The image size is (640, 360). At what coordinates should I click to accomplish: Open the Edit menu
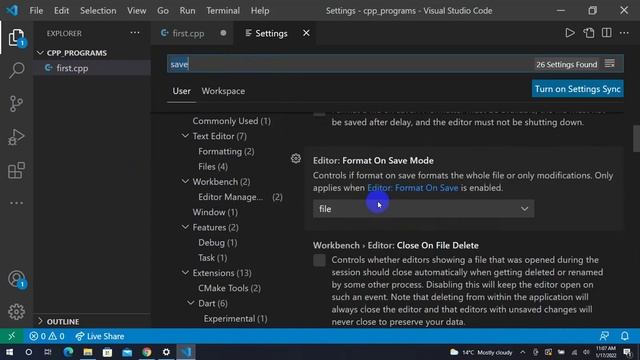pyautogui.click(x=61, y=11)
